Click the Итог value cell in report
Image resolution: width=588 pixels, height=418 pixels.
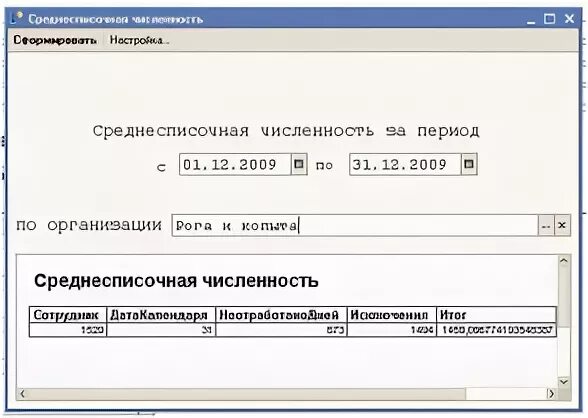point(496,330)
